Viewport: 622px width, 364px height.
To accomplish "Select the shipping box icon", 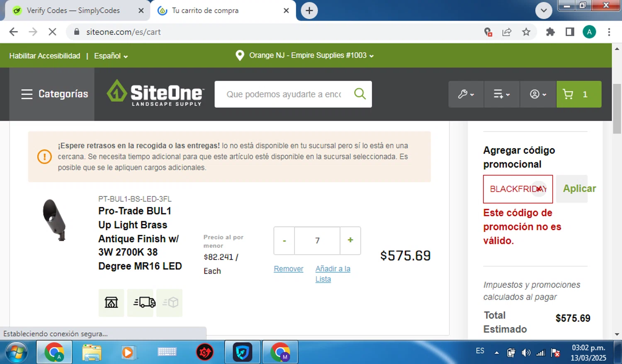I will 170,303.
